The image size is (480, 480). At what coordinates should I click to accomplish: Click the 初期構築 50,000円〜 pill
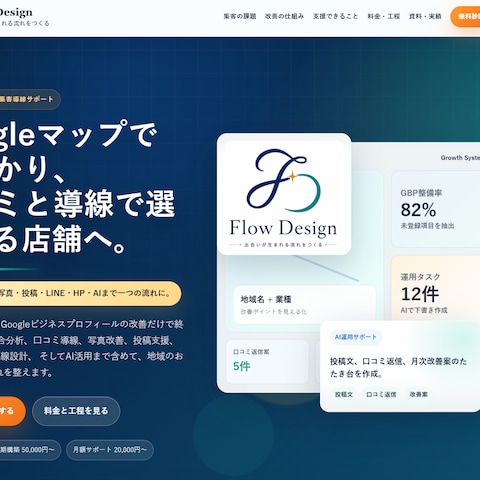coord(29,450)
